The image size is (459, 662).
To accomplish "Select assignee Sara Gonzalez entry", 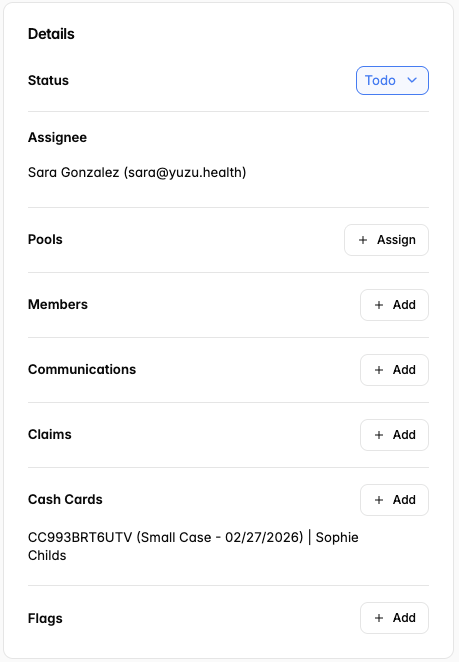I will [137, 172].
